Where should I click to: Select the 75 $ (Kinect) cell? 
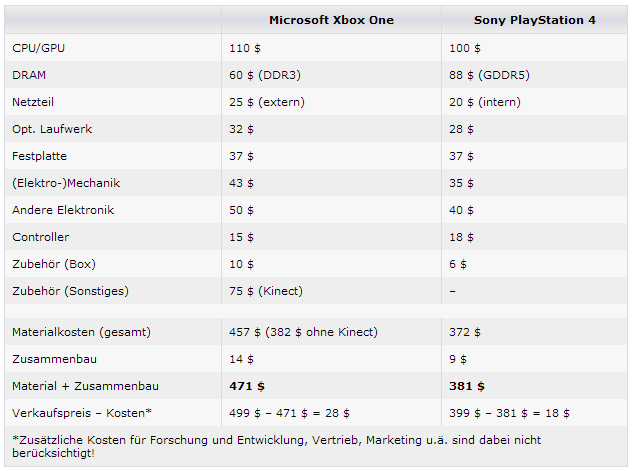[x=266, y=291]
